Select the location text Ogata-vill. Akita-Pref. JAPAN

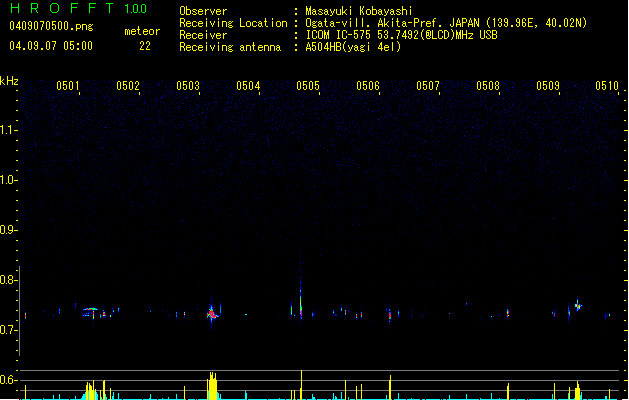[x=392, y=23]
